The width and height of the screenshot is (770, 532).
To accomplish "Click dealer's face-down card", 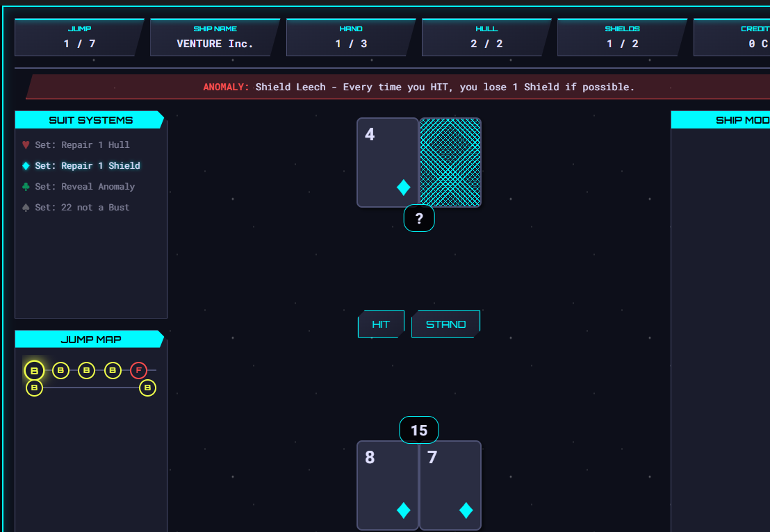I will pyautogui.click(x=450, y=163).
